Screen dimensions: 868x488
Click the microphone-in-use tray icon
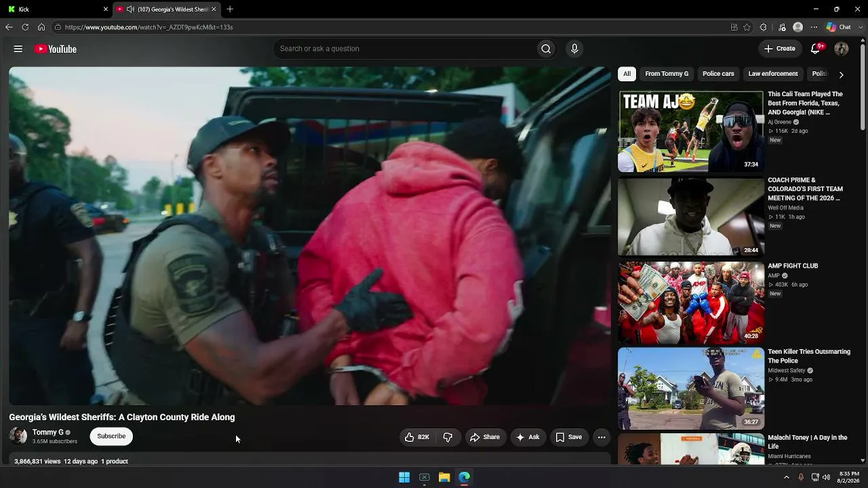pos(801,477)
